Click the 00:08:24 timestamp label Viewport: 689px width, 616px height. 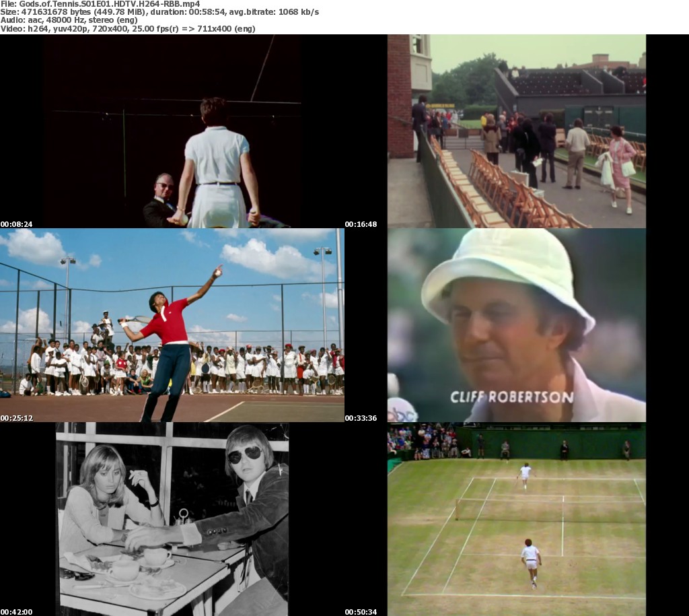(17, 224)
